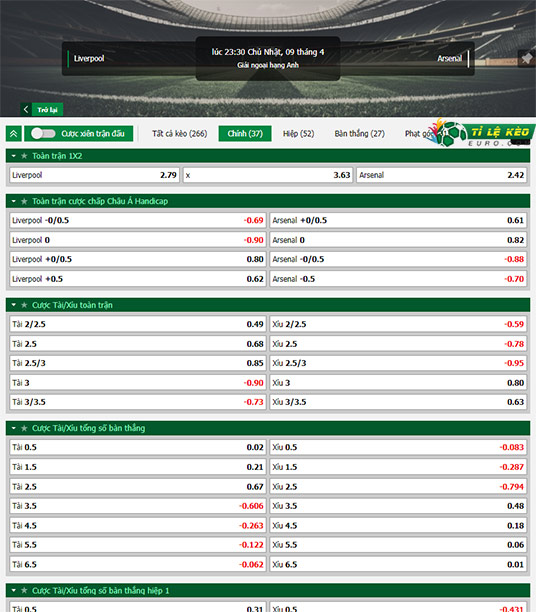This screenshot has width=536, height=612.
Task: Click the back arrow next to Trở lại
Action: click(26, 109)
